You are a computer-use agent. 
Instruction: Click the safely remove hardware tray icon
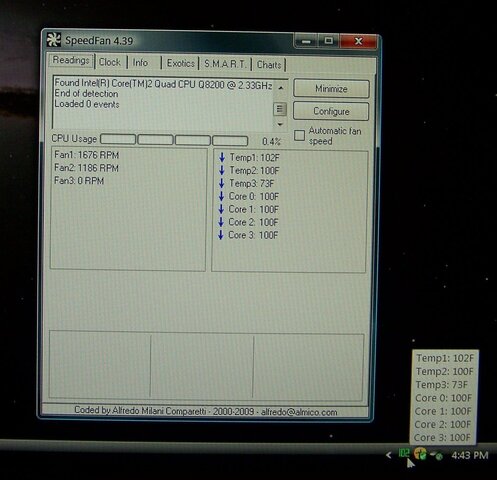pyautogui.click(x=436, y=455)
